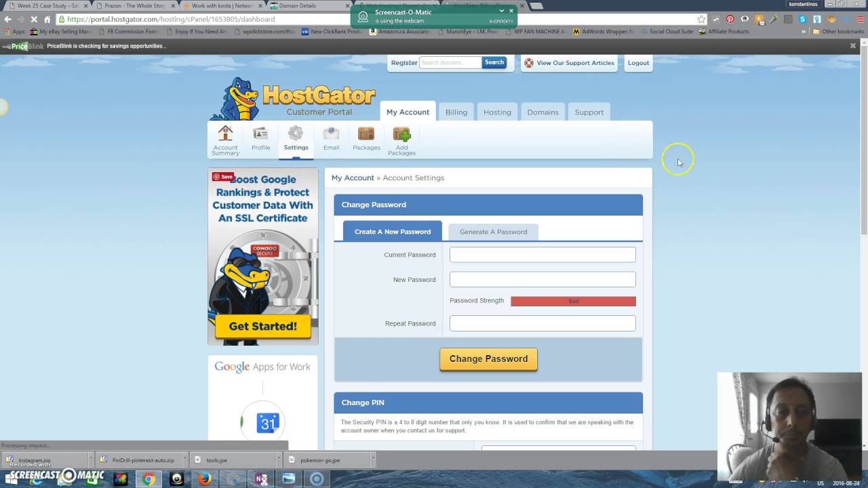Screen dimensions: 868x488
Task: Open View Our Support Articles link
Action: 575,63
